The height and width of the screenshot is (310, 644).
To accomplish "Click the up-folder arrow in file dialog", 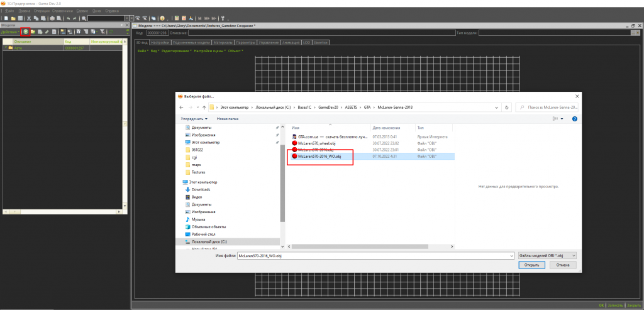I will pos(204,108).
